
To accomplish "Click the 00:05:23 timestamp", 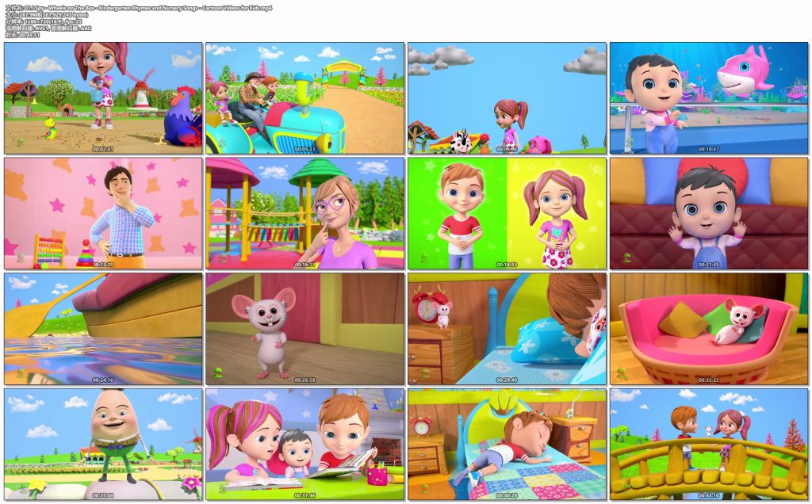I will pos(304,149).
